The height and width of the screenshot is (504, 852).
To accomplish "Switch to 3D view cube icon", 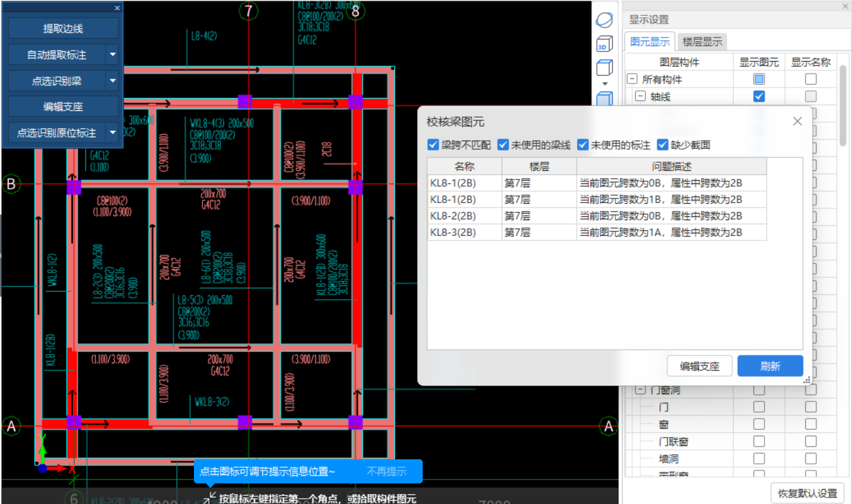I will 604,45.
